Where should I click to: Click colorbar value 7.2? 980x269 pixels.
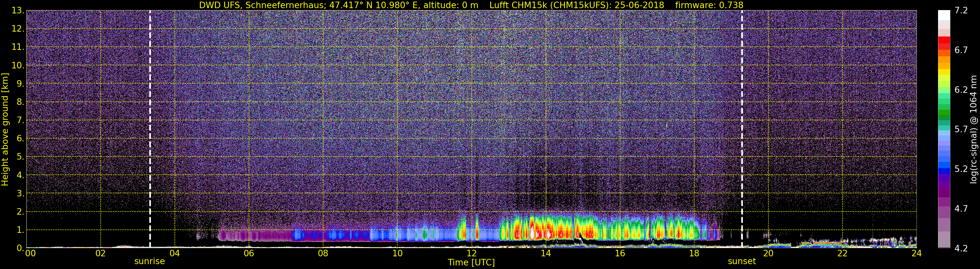(961, 10)
